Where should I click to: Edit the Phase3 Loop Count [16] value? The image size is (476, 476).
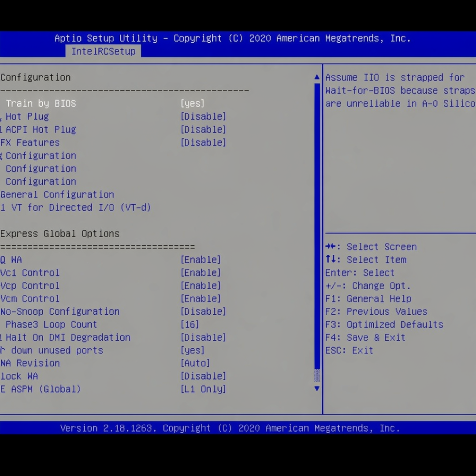190,324
